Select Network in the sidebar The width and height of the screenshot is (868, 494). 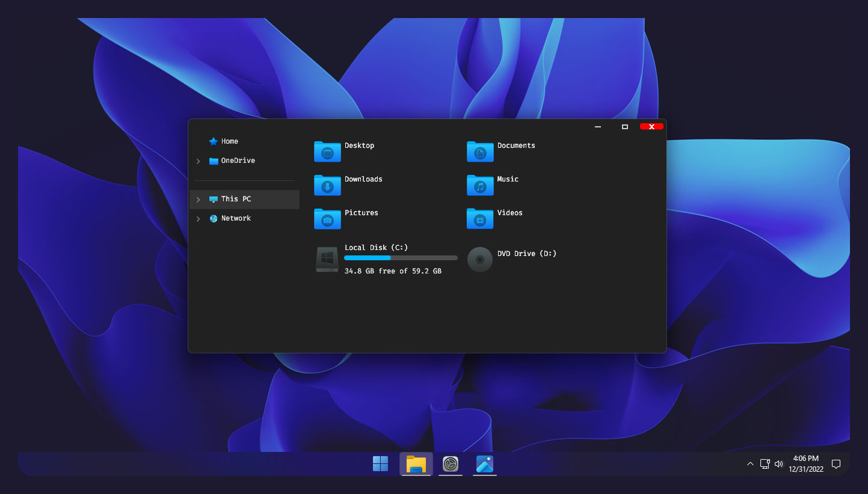pyautogui.click(x=236, y=218)
